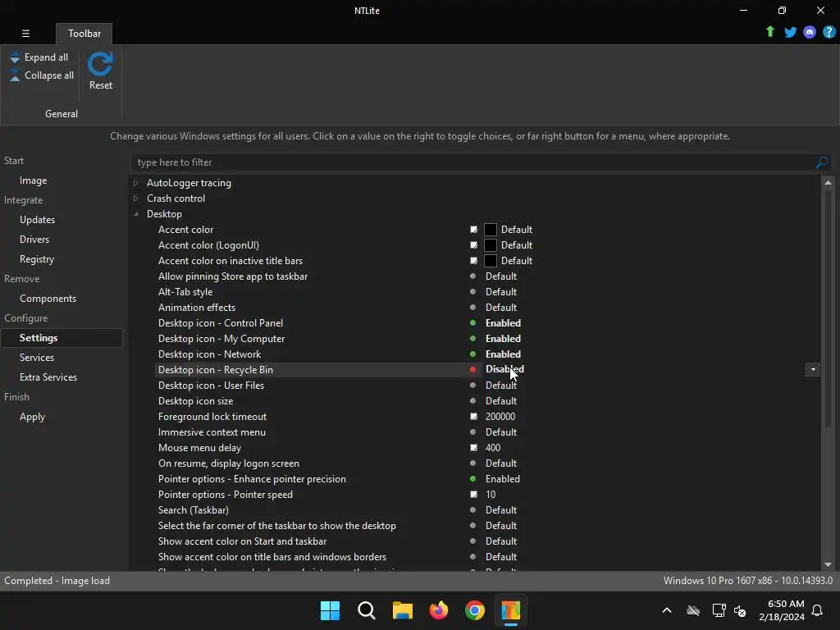Viewport: 840px width, 630px height.
Task: Select the Toolbar tab
Action: pyautogui.click(x=84, y=33)
